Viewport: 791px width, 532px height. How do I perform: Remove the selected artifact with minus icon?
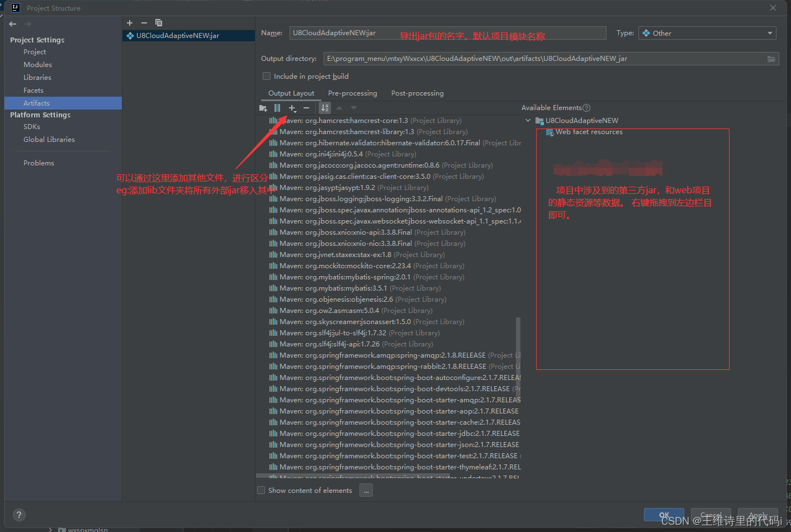pos(144,23)
